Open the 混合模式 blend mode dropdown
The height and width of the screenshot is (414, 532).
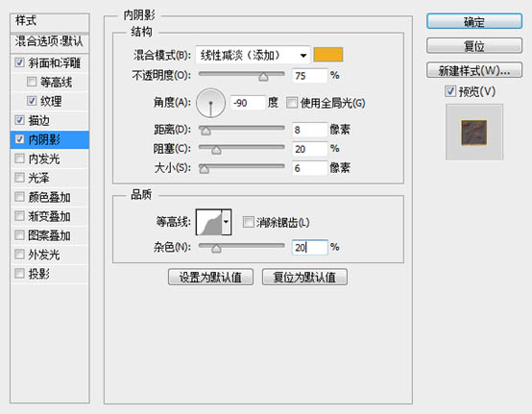point(253,55)
